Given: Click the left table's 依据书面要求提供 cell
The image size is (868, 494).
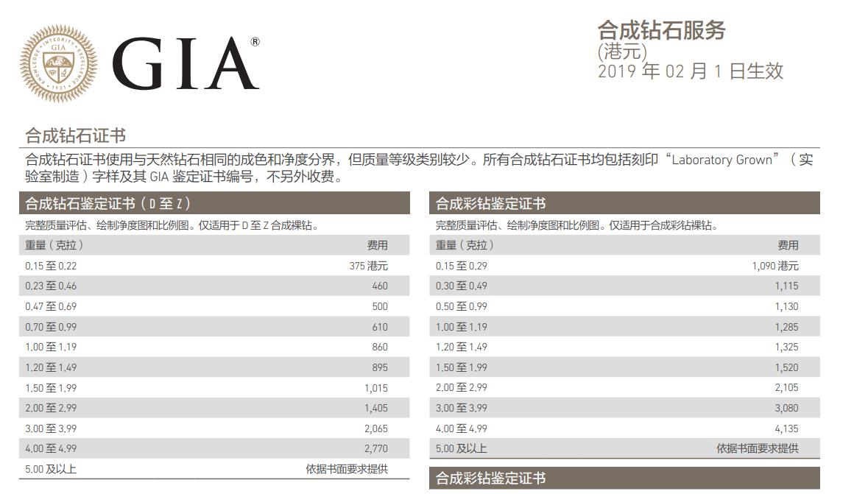Looking at the screenshot, I should [x=347, y=469].
